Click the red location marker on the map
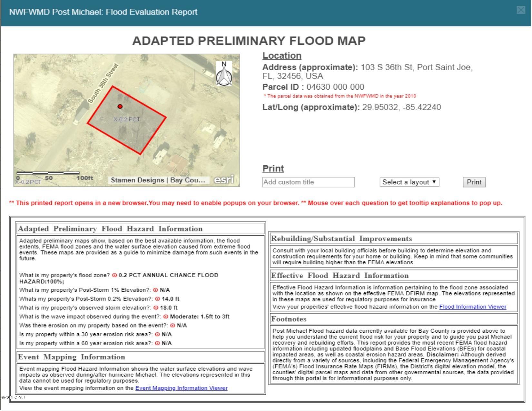This screenshot has width=532, height=411. 120,106
